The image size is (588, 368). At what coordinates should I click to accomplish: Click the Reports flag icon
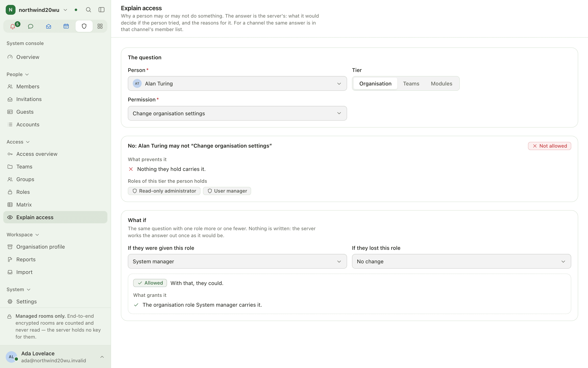click(x=10, y=259)
